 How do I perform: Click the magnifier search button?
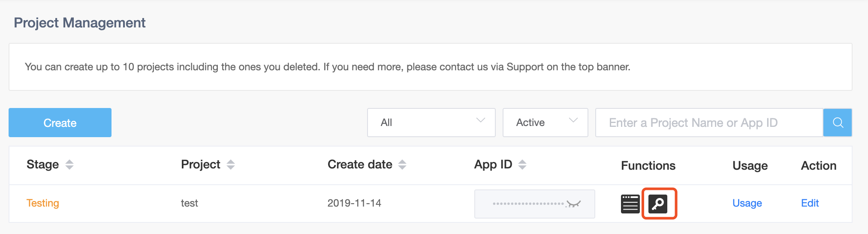pyautogui.click(x=838, y=123)
